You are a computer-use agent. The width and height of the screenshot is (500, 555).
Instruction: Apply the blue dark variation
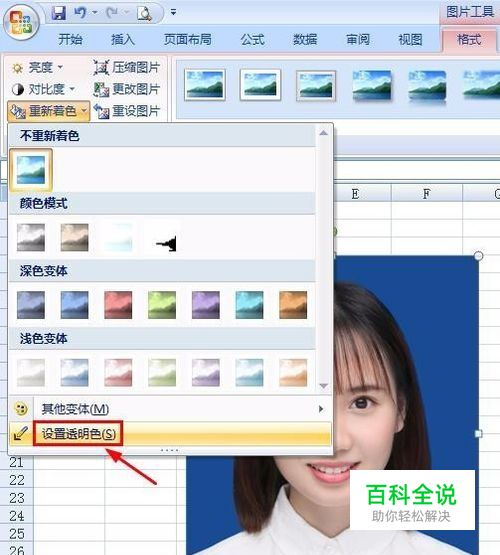click(x=74, y=305)
